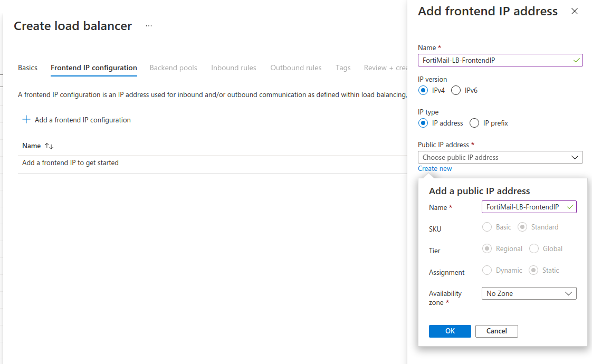The image size is (592, 364).
Task: Open the Availability zone dropdown showing No Zone
Action: (529, 293)
